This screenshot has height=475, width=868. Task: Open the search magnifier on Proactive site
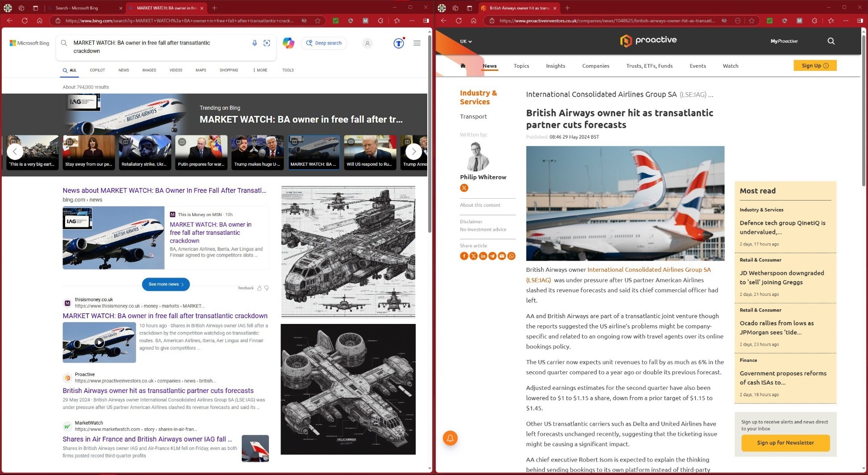point(831,41)
